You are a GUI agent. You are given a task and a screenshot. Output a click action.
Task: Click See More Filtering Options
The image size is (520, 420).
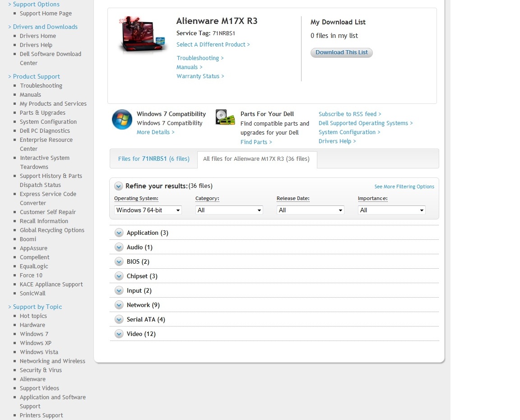pyautogui.click(x=404, y=187)
